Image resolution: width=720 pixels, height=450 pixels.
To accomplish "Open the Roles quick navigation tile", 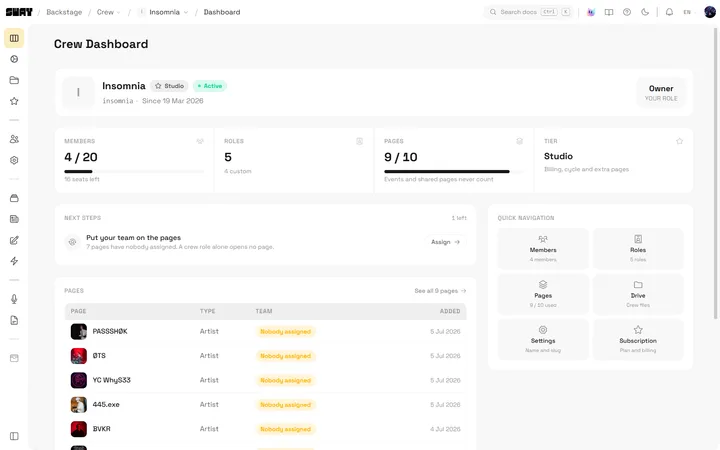I will click(638, 249).
